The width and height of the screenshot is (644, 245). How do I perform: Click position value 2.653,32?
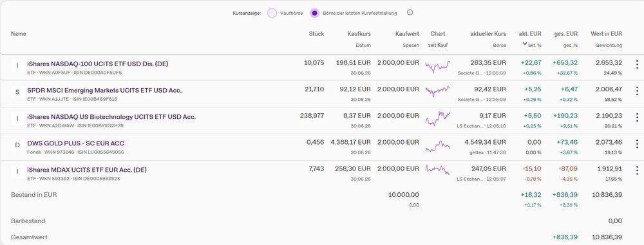coord(609,63)
